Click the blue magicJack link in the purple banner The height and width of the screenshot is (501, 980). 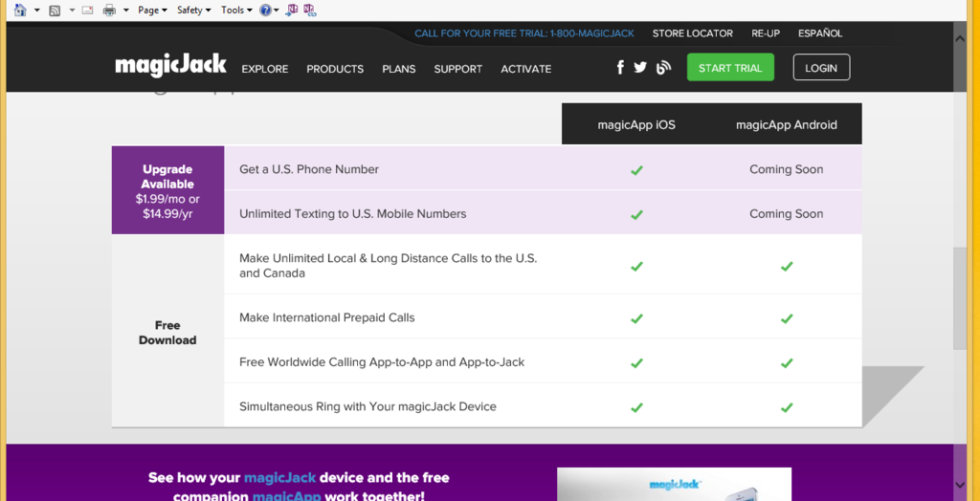click(280, 478)
